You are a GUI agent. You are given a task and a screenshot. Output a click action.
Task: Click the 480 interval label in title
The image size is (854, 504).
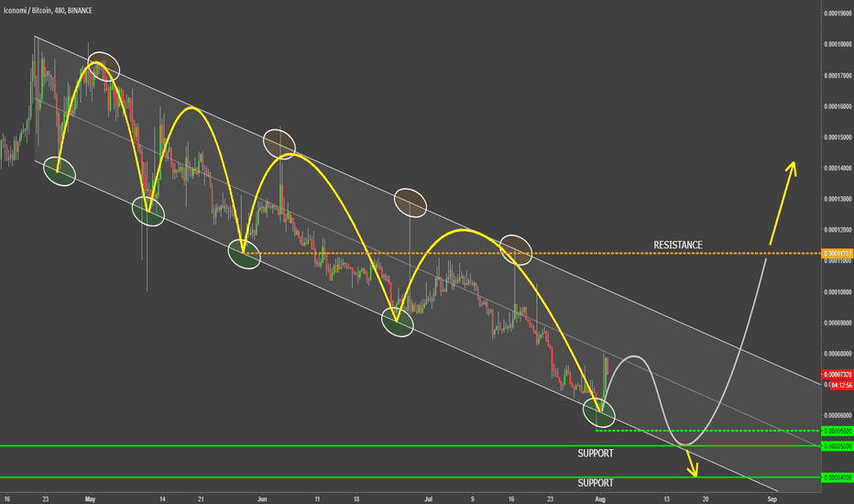60,10
